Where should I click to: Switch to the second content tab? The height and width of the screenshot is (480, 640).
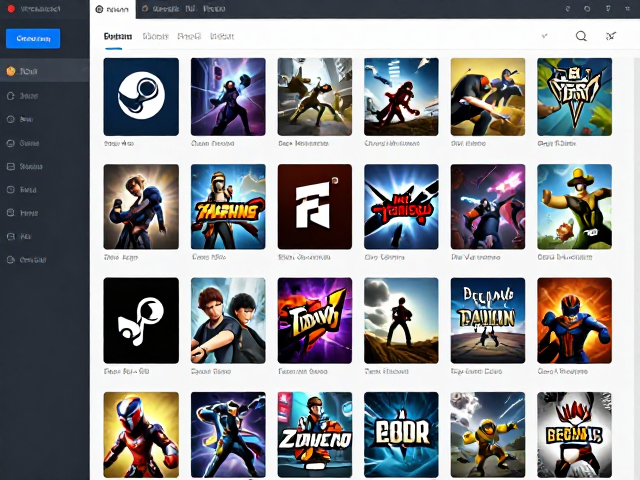click(156, 36)
